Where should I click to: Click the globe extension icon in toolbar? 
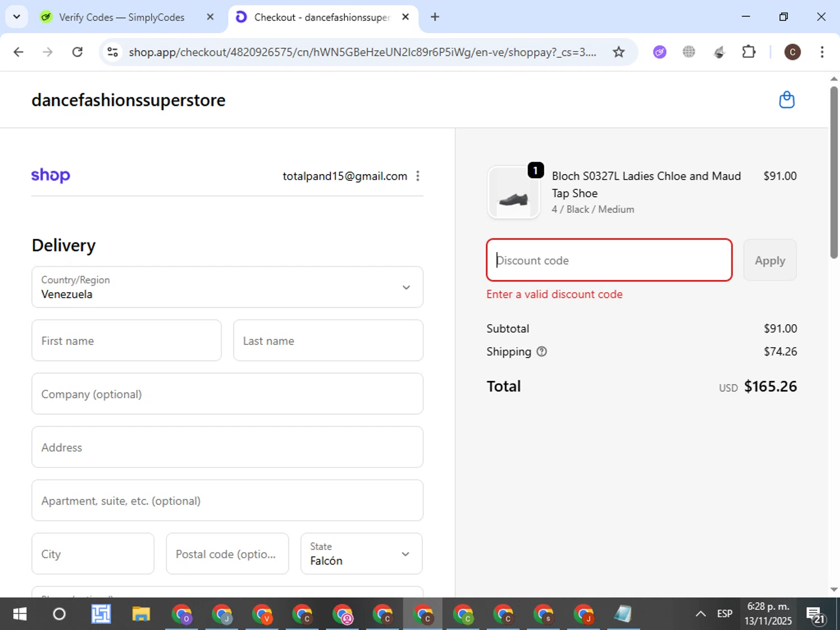click(689, 52)
